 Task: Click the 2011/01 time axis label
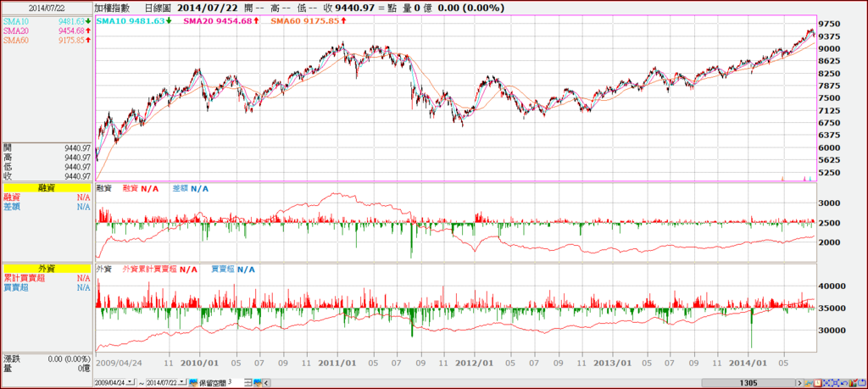[x=337, y=364]
